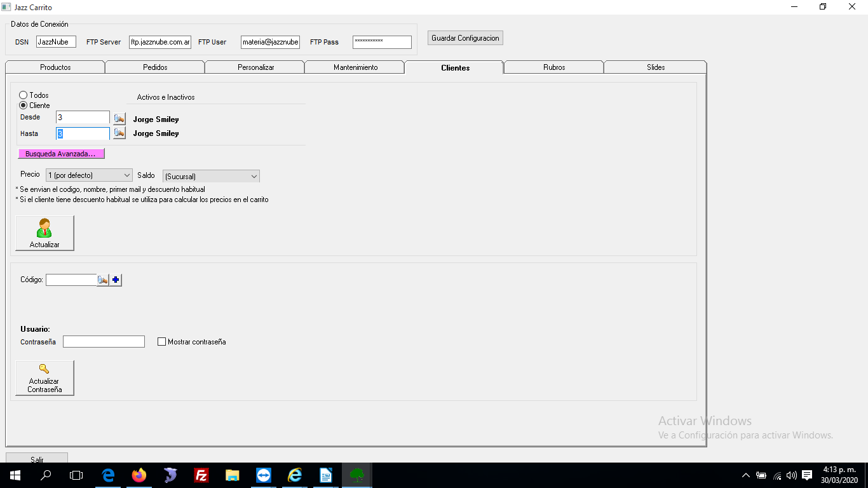
Task: Open the document app in taskbar
Action: [x=326, y=475]
